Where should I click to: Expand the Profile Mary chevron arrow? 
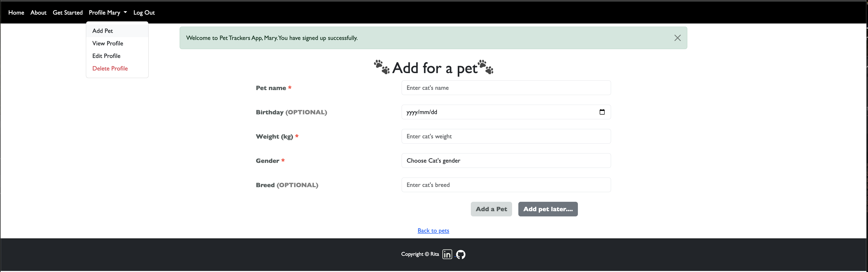(x=125, y=13)
